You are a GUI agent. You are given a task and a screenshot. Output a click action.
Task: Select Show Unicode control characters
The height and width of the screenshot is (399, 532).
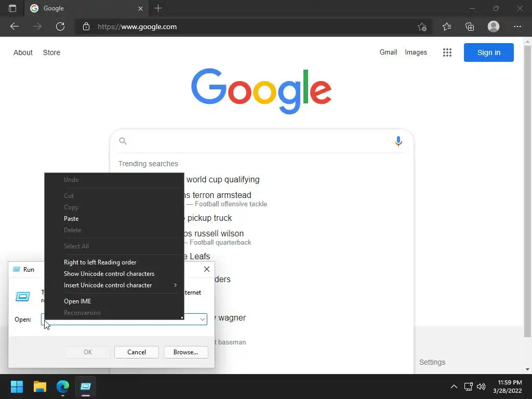[114, 273]
